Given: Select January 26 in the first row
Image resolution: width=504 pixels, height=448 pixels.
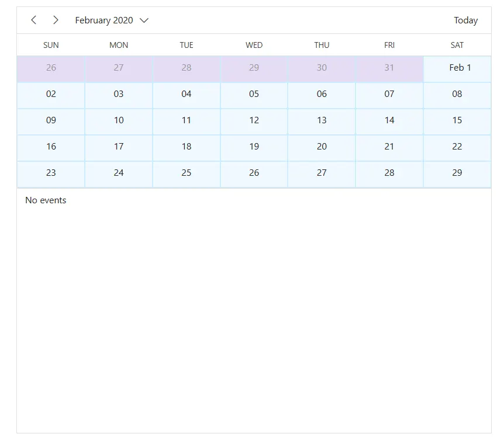Looking at the screenshot, I should pyautogui.click(x=51, y=69).
